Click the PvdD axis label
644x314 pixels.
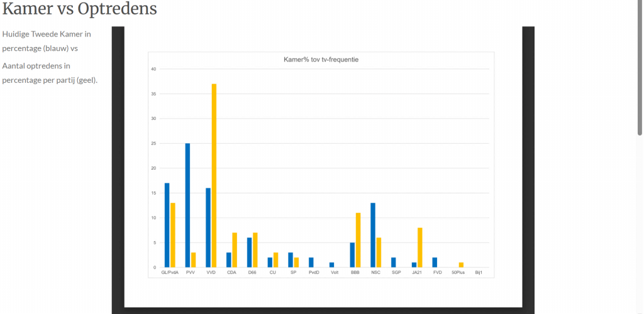tap(314, 273)
